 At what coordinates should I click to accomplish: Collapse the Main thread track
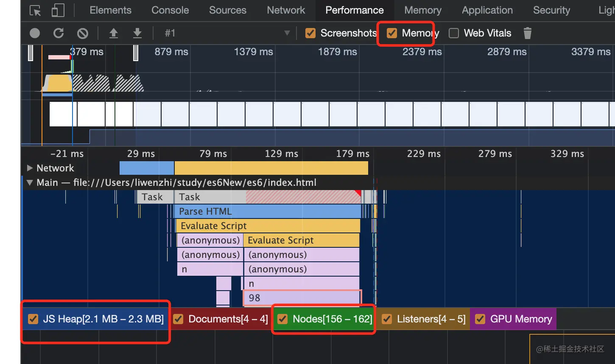click(30, 183)
